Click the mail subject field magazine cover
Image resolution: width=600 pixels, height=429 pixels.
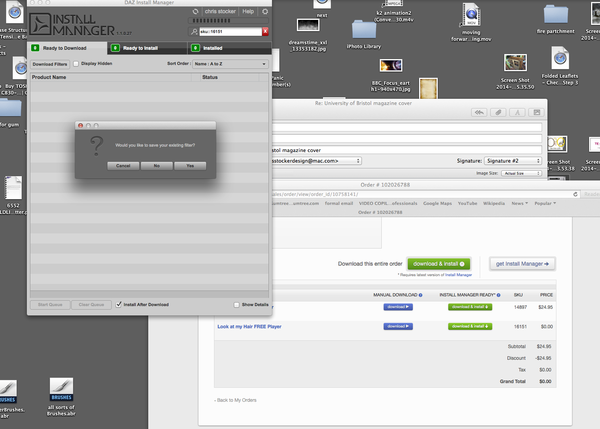407,150
